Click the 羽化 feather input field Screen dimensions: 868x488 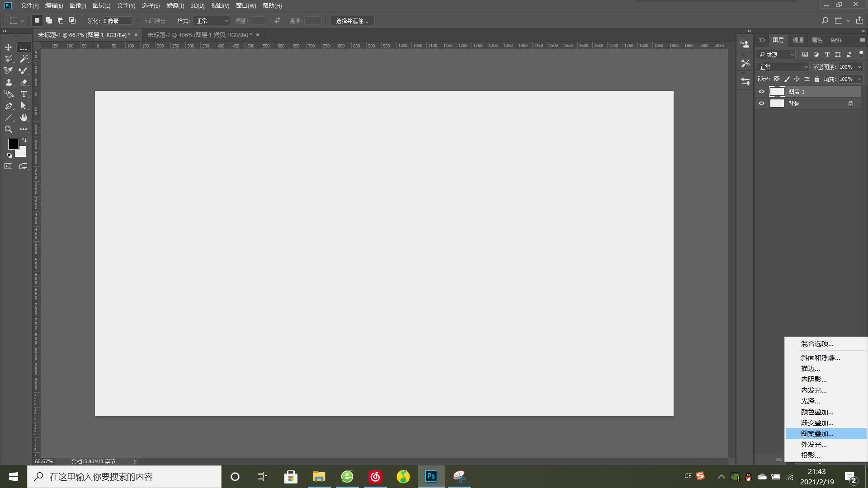pyautogui.click(x=116, y=21)
